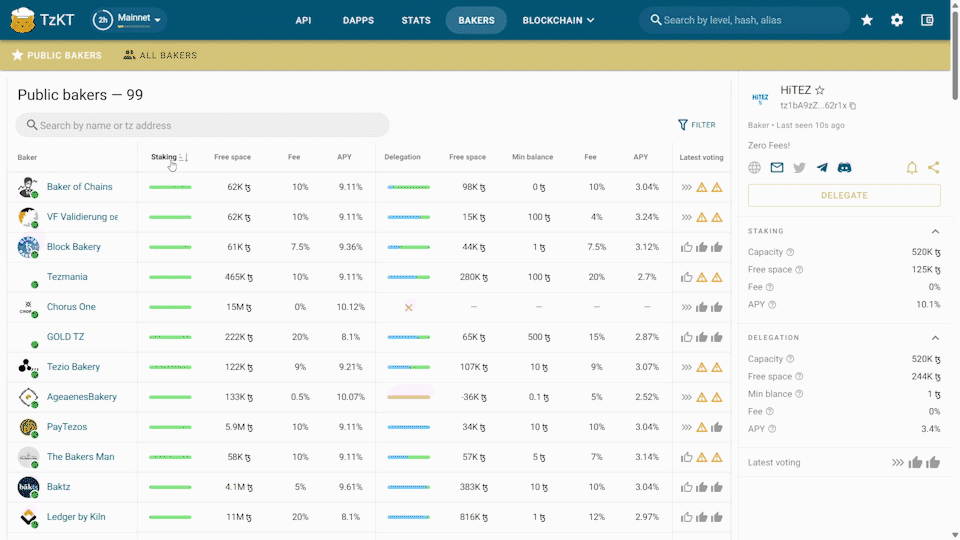
Task: Click Baker of Chains first voting icon
Action: tap(686, 187)
